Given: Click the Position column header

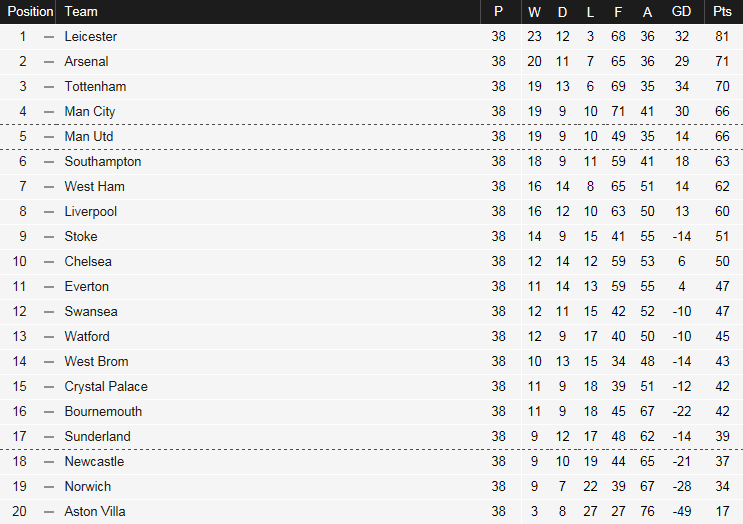Looking at the screenshot, I should [30, 11].
